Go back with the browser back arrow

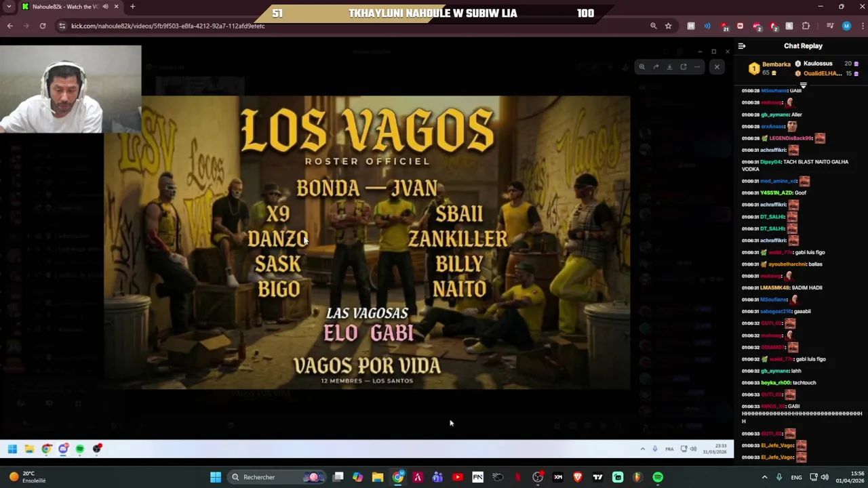(9, 26)
